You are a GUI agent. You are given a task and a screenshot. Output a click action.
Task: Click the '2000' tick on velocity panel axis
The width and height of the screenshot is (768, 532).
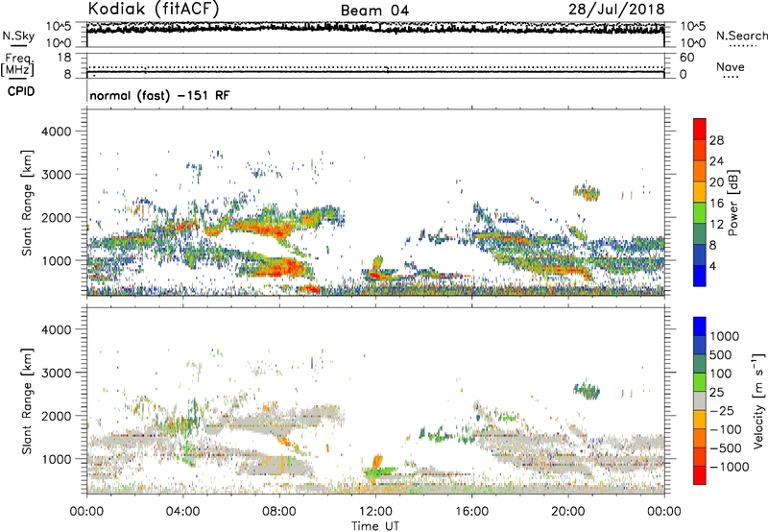pos(56,416)
